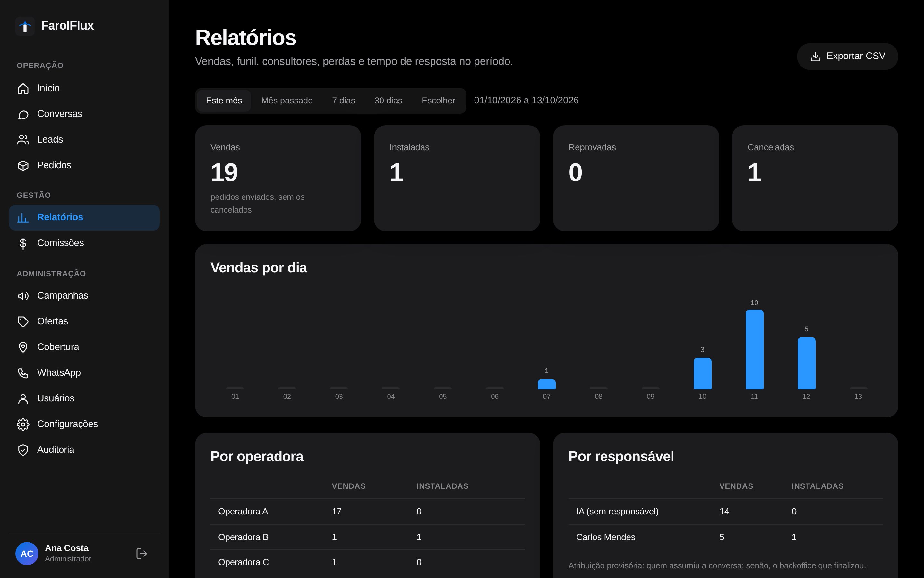The height and width of the screenshot is (578, 924).
Task: Click the Operadora C row name
Action: [243, 562]
